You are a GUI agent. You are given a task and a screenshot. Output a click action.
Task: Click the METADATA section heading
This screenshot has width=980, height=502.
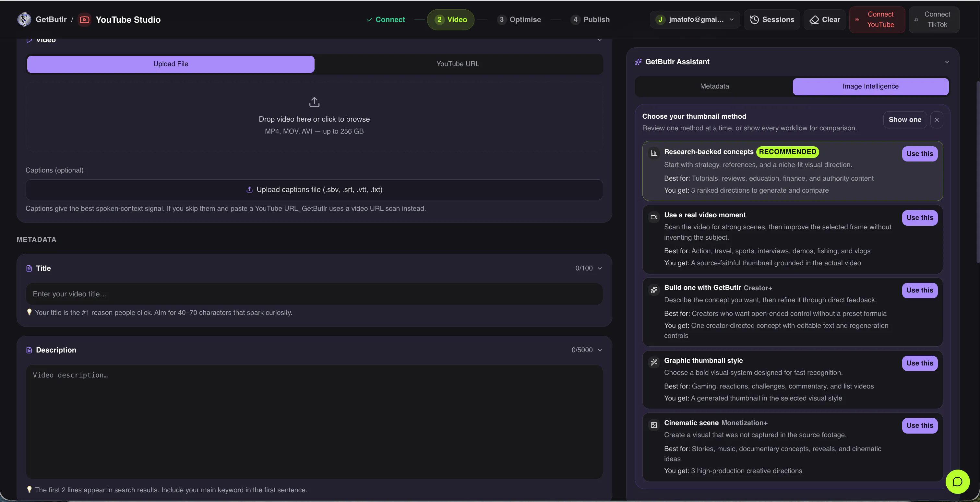click(x=37, y=240)
